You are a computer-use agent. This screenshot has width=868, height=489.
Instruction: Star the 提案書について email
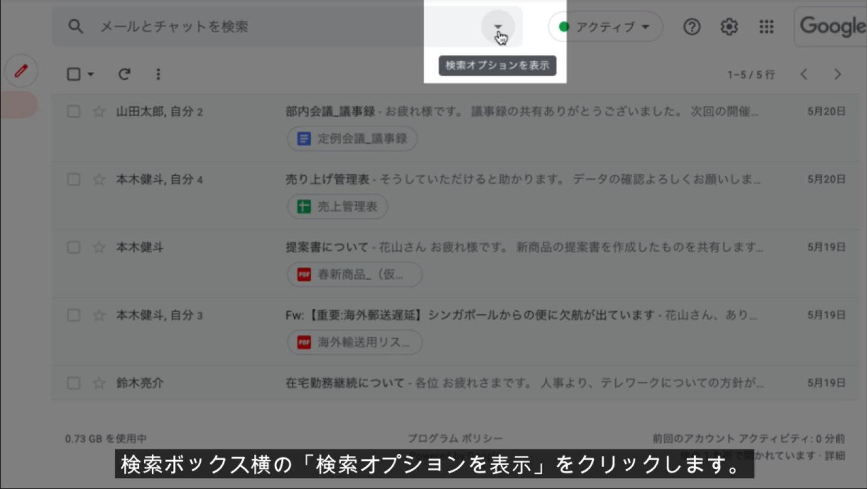coord(99,247)
